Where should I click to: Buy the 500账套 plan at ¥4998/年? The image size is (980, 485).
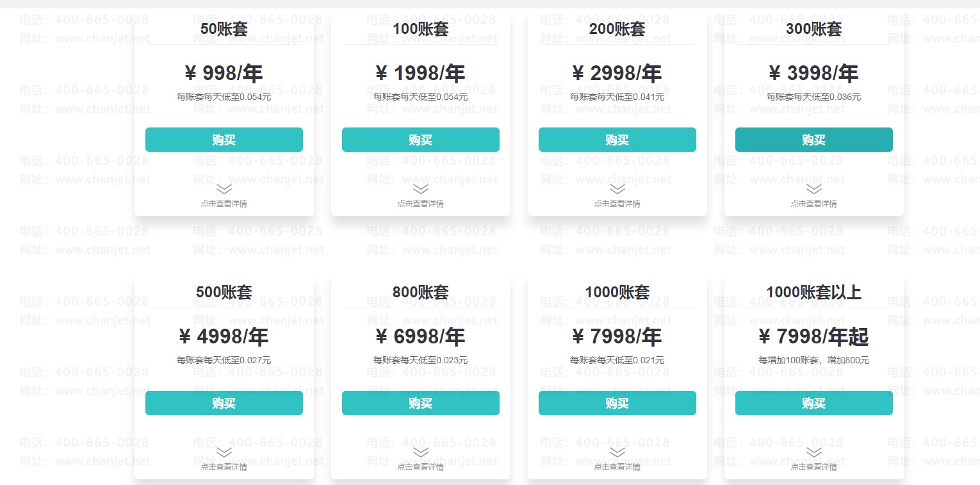pyautogui.click(x=224, y=403)
